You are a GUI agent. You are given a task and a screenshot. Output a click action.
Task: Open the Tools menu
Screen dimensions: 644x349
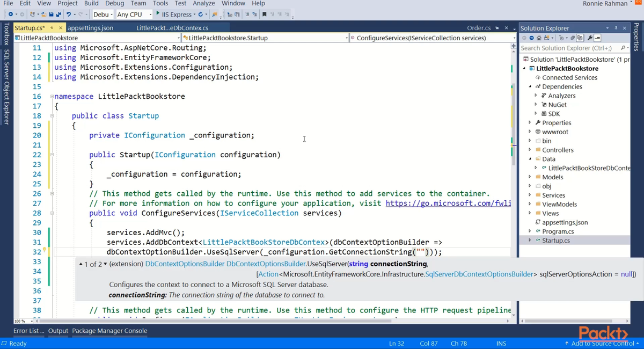[x=160, y=3]
